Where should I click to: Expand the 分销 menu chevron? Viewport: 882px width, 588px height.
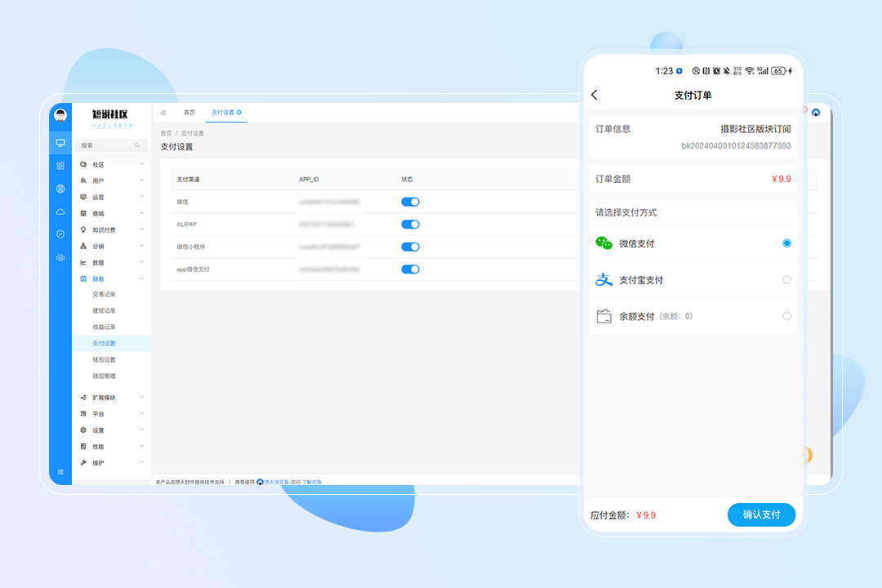(142, 245)
